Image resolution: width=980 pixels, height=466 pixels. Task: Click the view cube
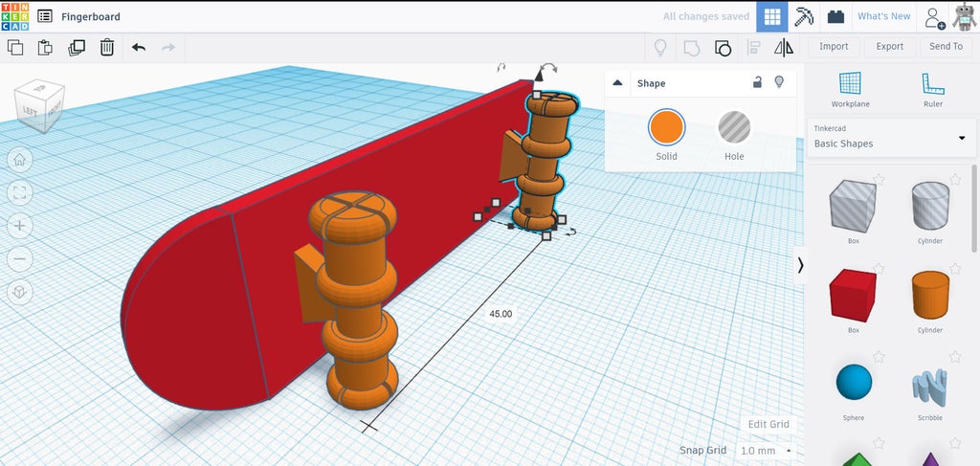point(39,105)
